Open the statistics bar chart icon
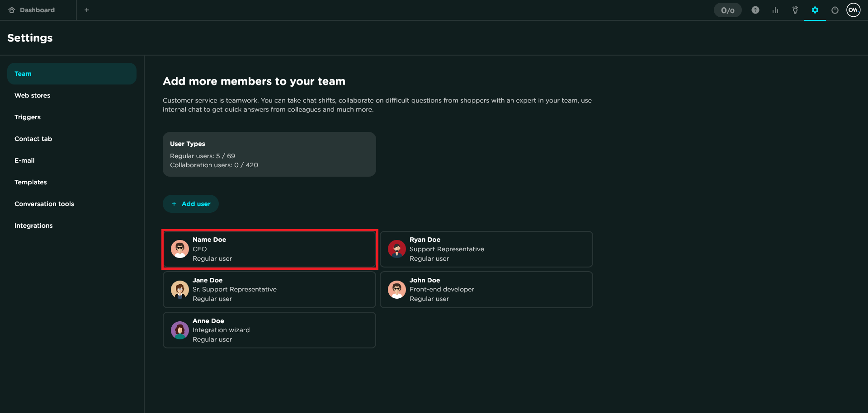 click(775, 10)
